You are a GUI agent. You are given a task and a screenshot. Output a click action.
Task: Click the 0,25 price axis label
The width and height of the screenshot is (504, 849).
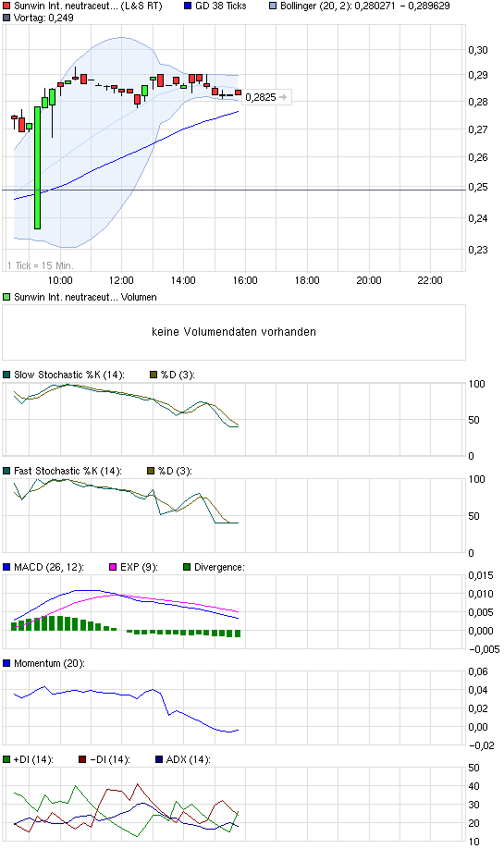(x=478, y=187)
